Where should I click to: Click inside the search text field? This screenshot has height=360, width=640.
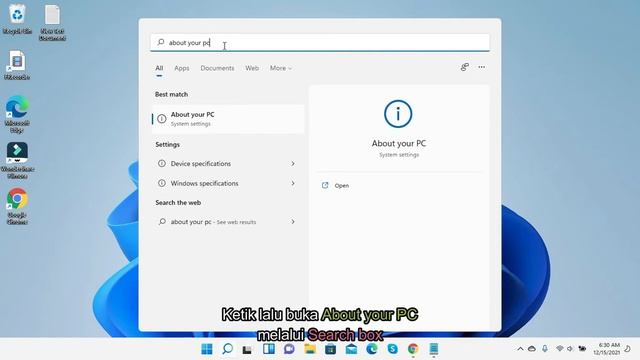tap(320, 42)
